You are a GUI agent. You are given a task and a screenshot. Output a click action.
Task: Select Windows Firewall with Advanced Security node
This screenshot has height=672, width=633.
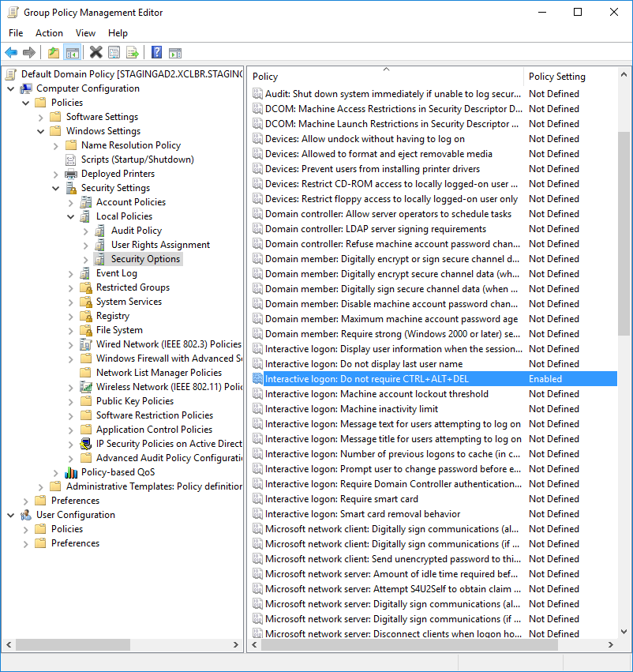point(164,359)
